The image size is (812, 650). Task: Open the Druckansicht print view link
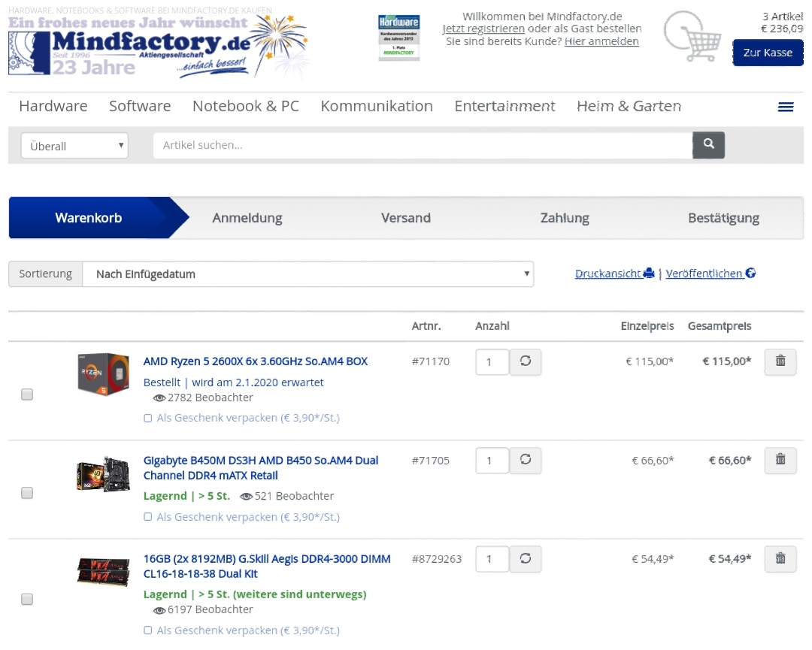click(615, 274)
